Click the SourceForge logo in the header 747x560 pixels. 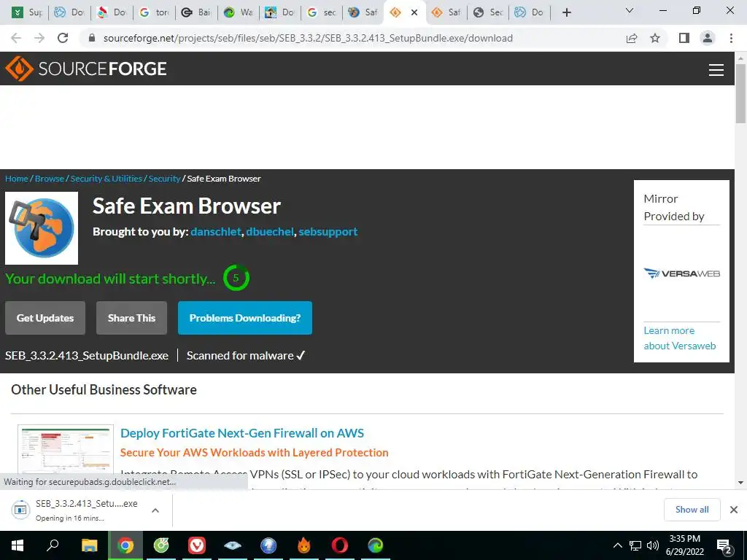click(86, 69)
